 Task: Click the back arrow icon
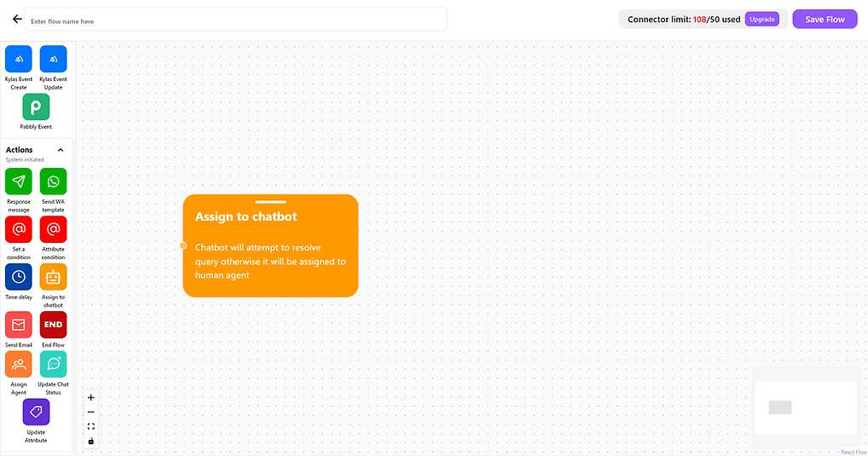[x=17, y=20]
